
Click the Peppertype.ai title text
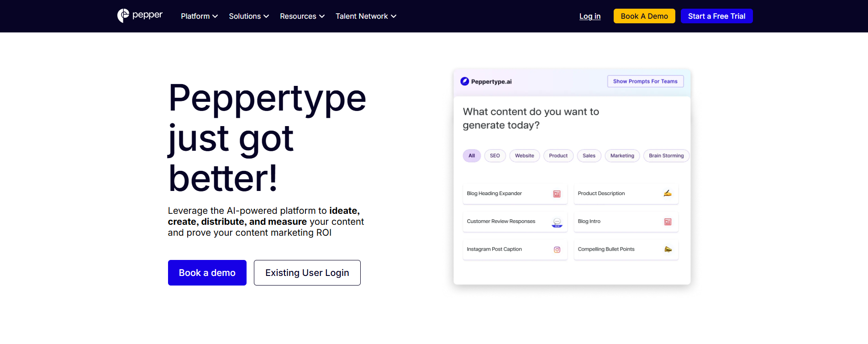[491, 82]
